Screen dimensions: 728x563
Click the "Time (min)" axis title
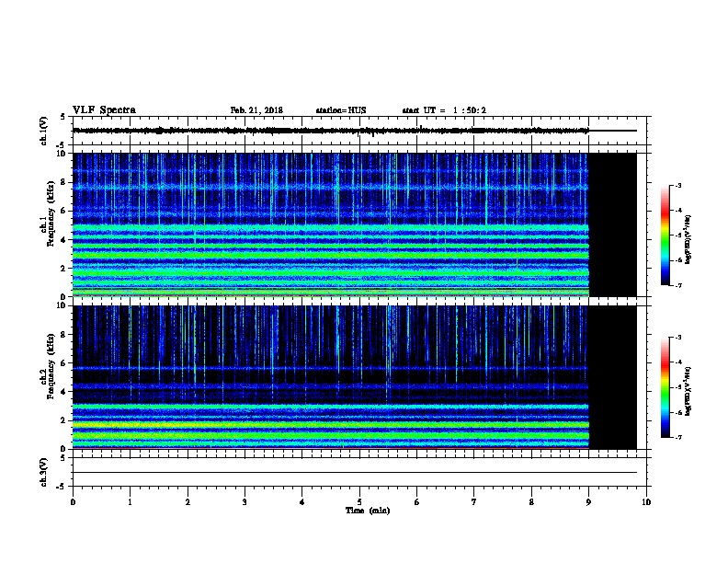click(x=368, y=511)
